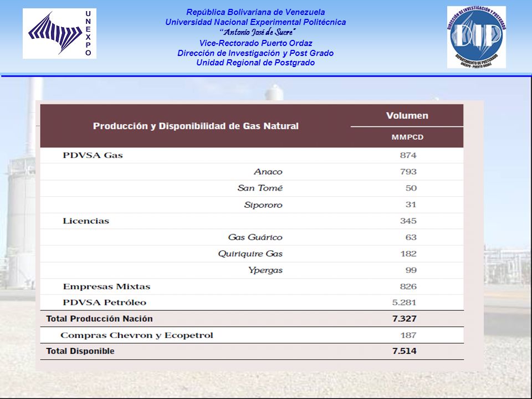Viewport: 532px width, 399px height.
Task: Select 'Vice-Rectorado Puerto Ordaz' text
Action: pos(255,43)
